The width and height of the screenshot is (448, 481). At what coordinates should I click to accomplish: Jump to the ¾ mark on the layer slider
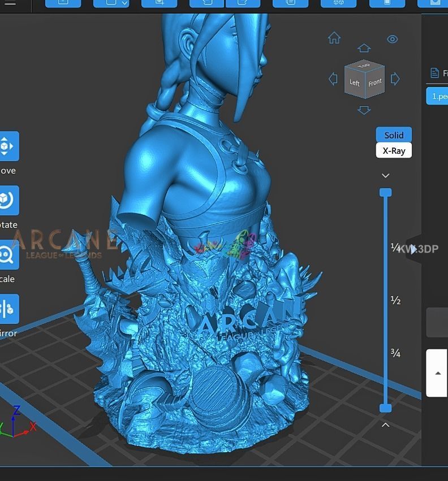coord(395,353)
